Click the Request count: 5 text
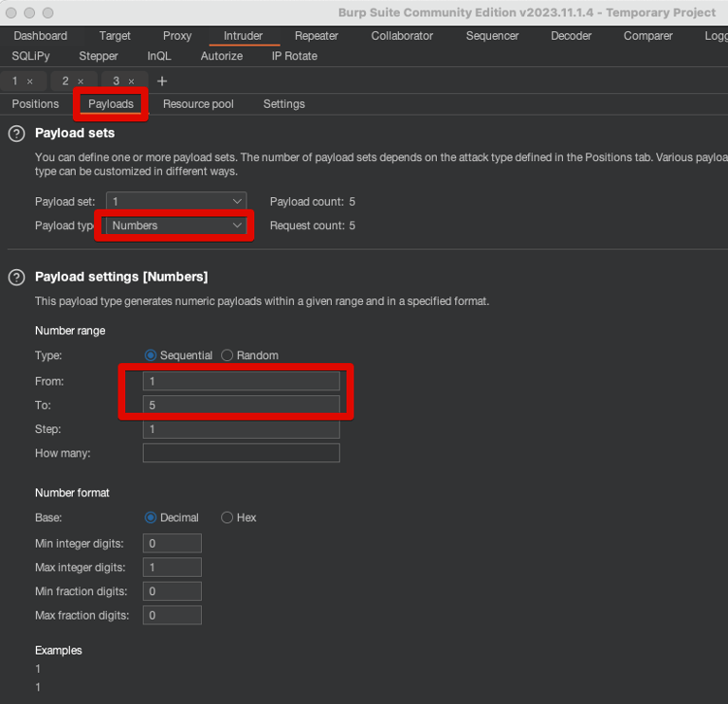The width and height of the screenshot is (728, 704). click(x=313, y=226)
